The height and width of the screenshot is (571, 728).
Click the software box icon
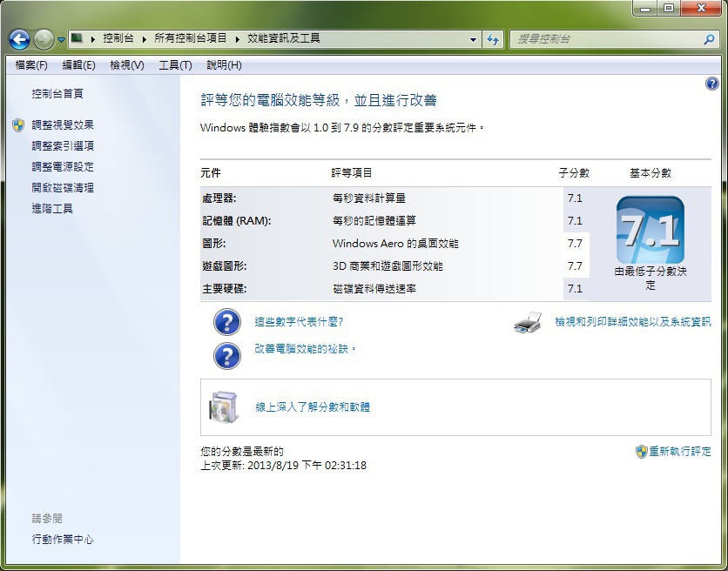pyautogui.click(x=225, y=407)
